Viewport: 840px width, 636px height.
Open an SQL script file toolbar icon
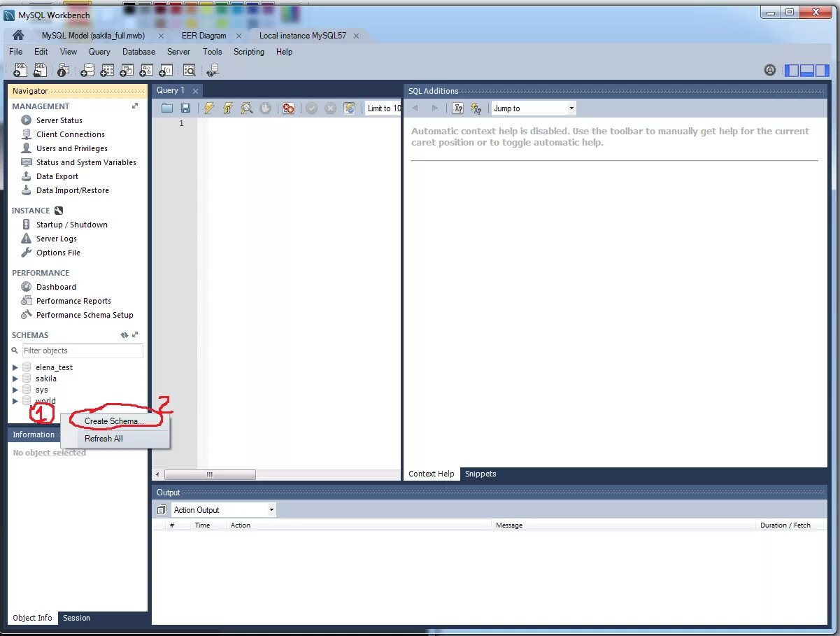point(40,69)
